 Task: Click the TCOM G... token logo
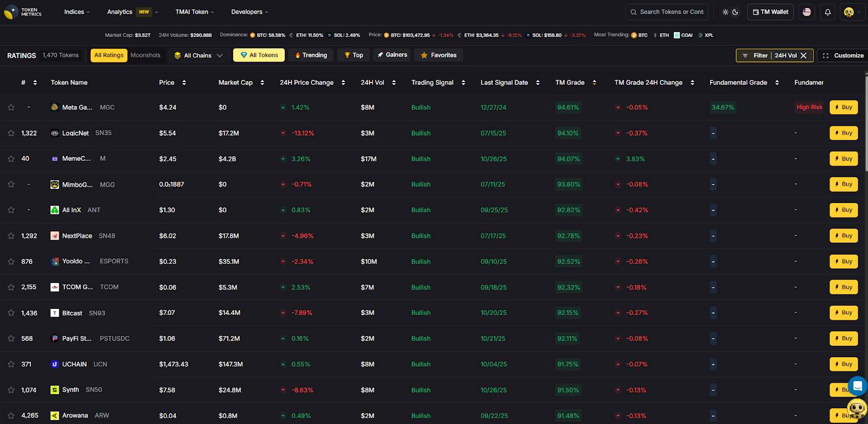(x=55, y=287)
